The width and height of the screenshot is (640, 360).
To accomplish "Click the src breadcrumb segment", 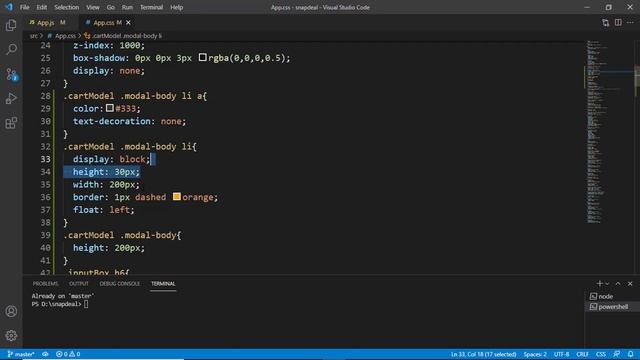I will click(33, 36).
